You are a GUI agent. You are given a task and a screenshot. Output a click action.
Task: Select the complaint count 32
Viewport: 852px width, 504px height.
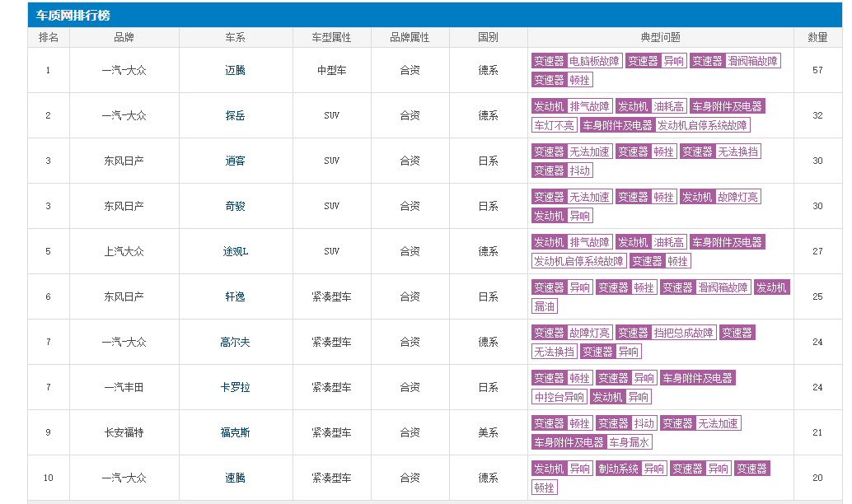(817, 115)
